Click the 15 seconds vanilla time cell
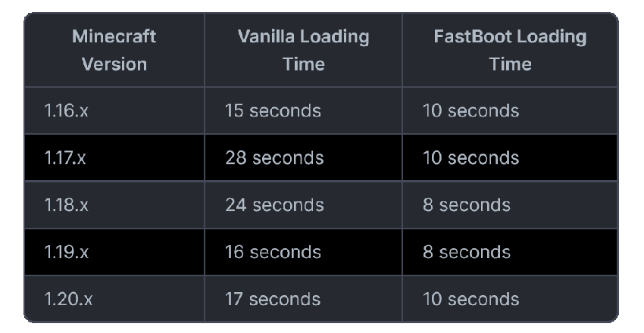The height and width of the screenshot is (333, 644). click(x=273, y=110)
